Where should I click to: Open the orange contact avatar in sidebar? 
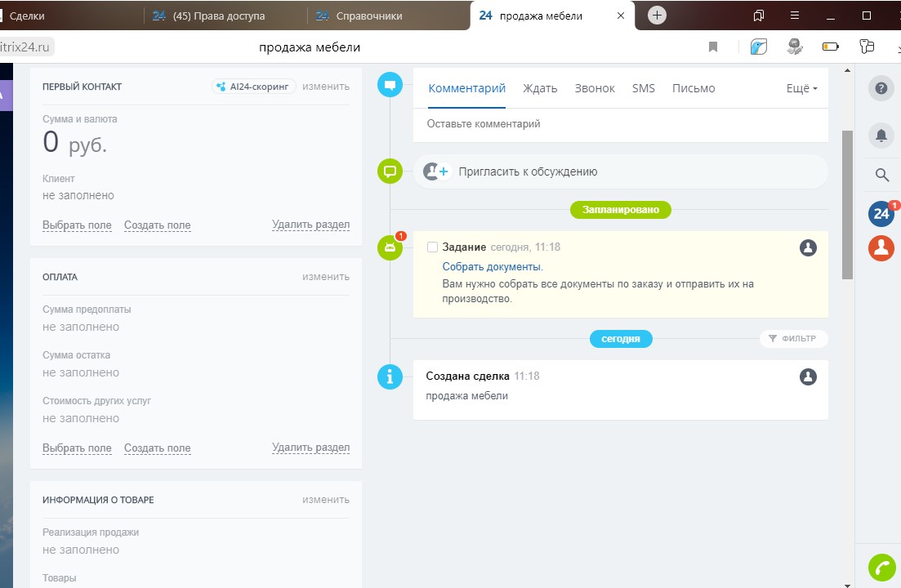pos(881,248)
